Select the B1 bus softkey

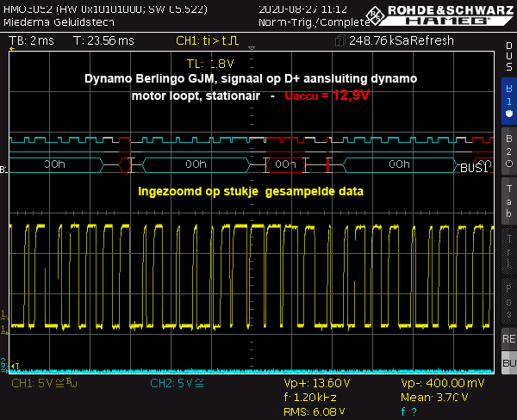pos(509,102)
